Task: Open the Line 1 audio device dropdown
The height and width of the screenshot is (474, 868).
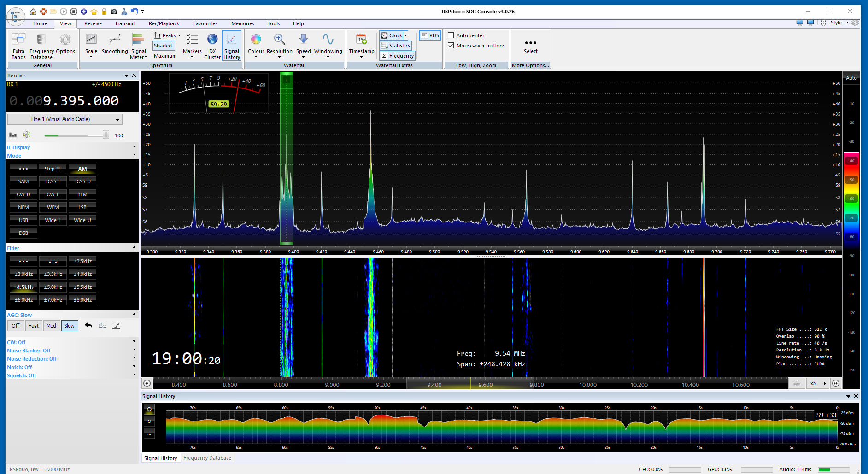Action: click(65, 119)
